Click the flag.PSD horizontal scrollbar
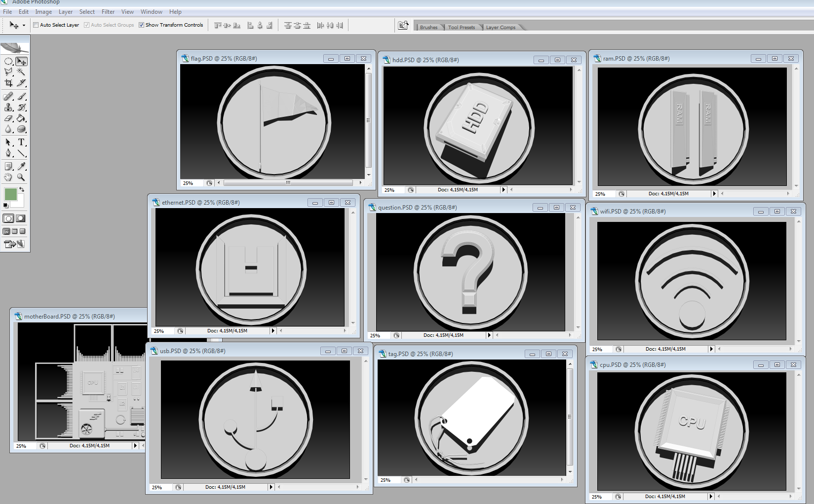814x504 pixels. point(288,183)
